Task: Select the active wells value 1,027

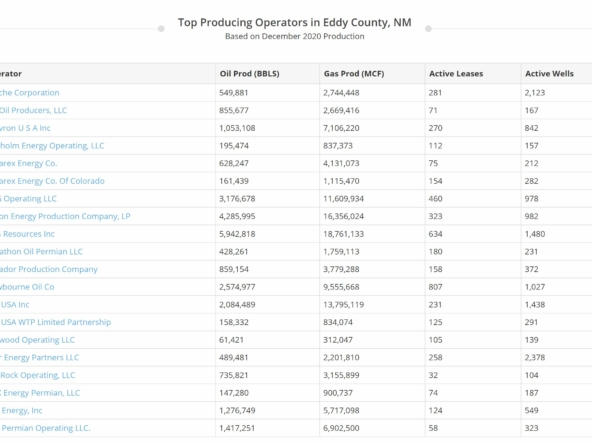Action: 535,287
